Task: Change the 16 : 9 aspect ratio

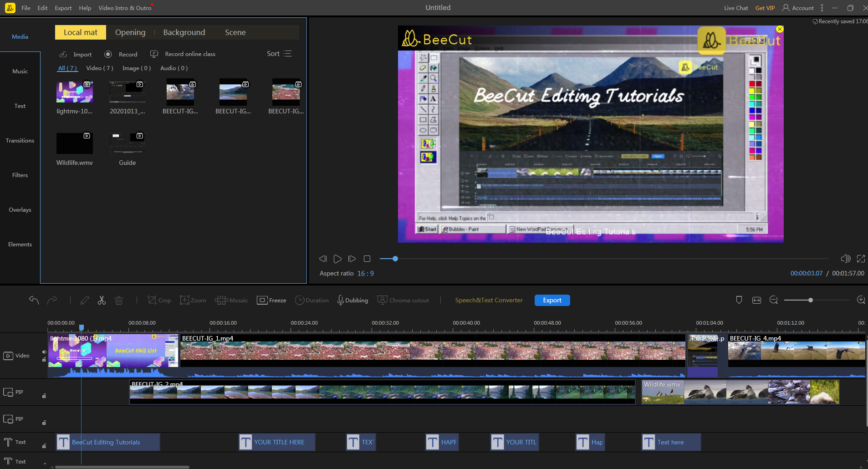Action: tap(366, 273)
